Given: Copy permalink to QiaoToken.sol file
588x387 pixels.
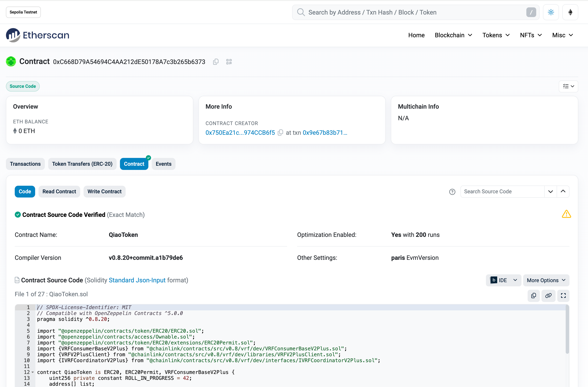Looking at the screenshot, I should click(x=548, y=296).
